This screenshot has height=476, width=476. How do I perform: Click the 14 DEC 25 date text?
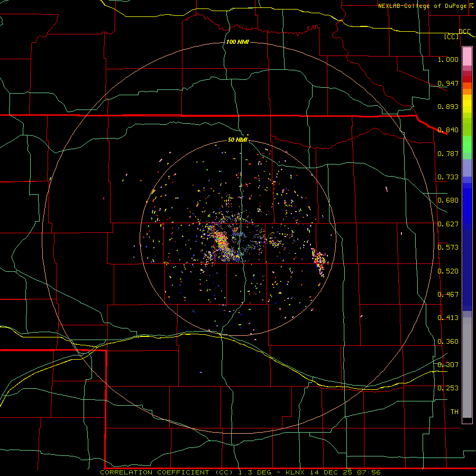(x=331, y=472)
